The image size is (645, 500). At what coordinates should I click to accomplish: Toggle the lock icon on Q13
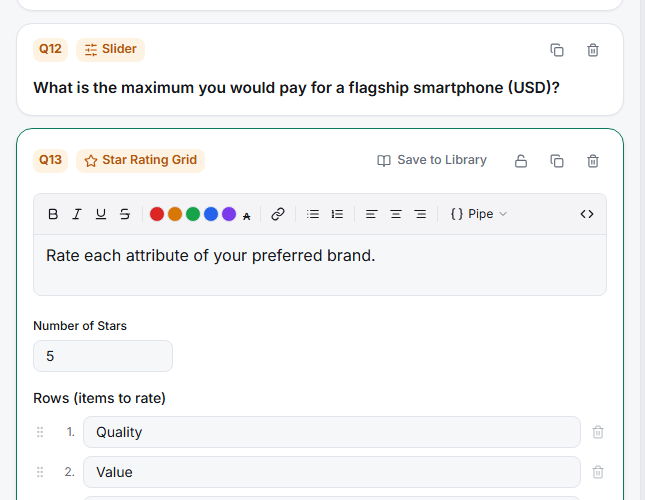click(x=521, y=161)
